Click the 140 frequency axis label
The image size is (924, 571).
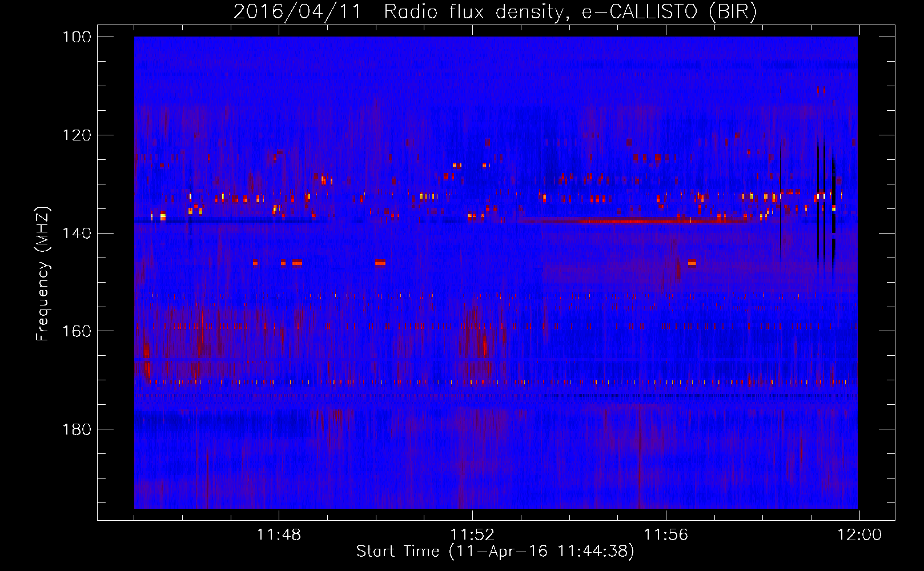pyautogui.click(x=77, y=233)
